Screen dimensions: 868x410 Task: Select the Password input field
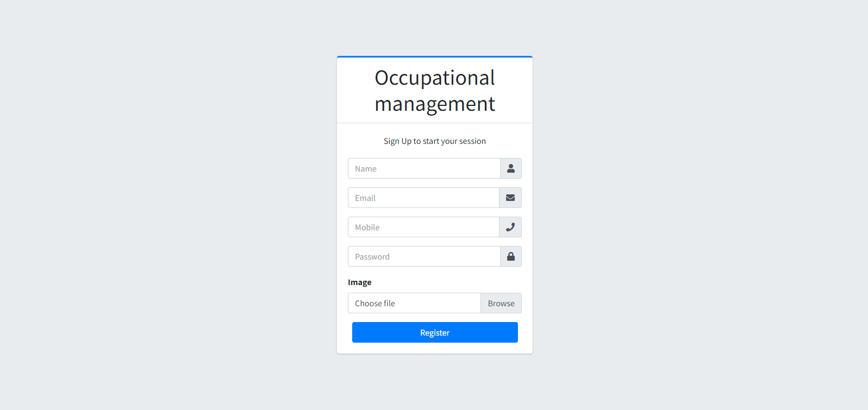coord(424,256)
